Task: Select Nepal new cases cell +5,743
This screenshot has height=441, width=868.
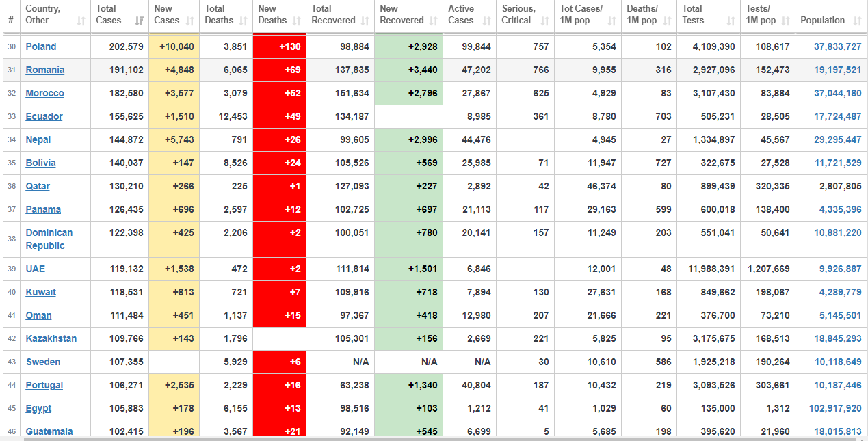Action: [174, 139]
